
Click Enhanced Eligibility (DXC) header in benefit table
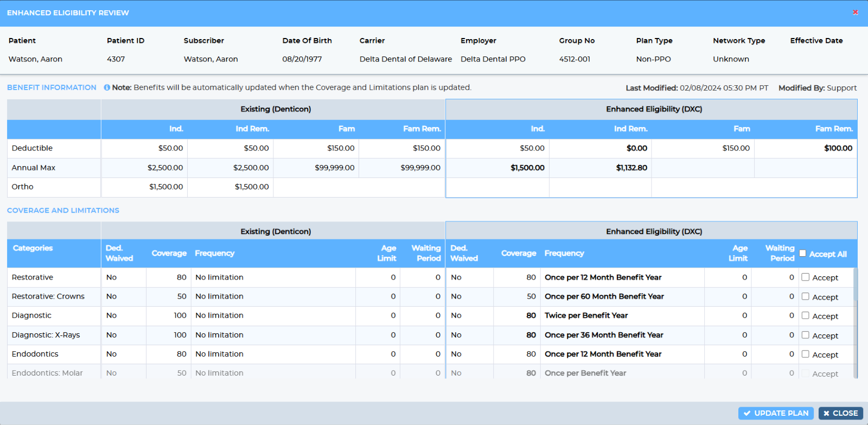654,109
